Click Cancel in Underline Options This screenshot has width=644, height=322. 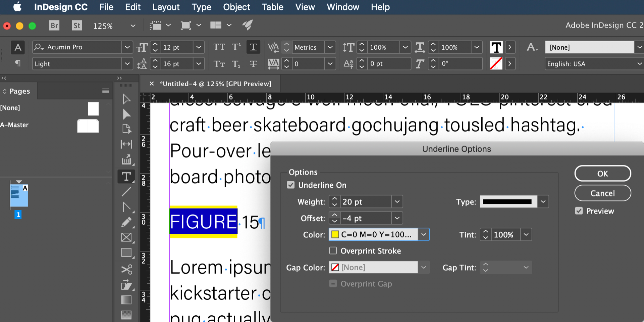603,193
